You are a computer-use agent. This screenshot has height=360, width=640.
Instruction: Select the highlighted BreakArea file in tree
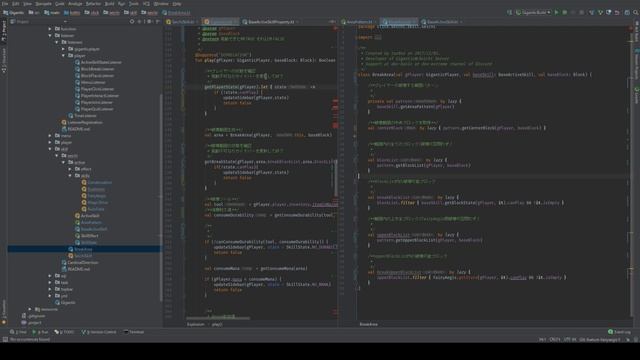pyautogui.click(x=84, y=249)
